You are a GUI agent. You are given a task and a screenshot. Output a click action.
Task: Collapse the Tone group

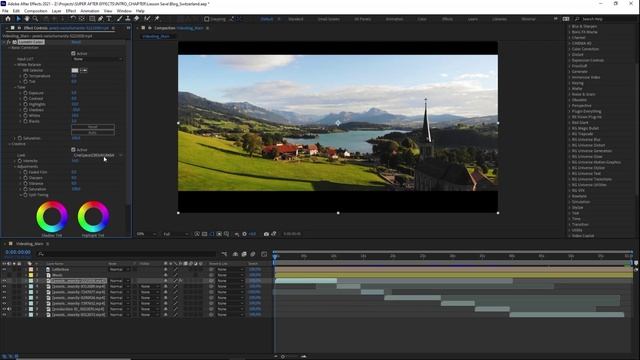point(15,87)
